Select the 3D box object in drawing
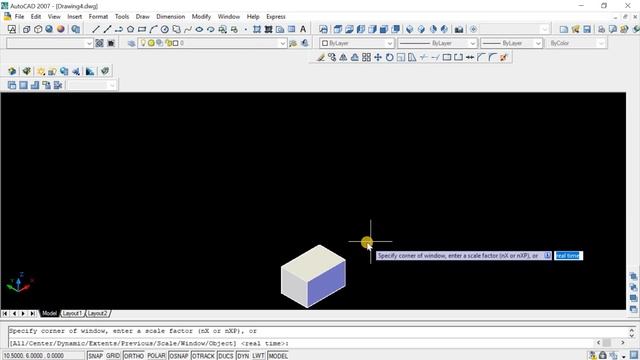The image size is (640, 360). point(313,276)
